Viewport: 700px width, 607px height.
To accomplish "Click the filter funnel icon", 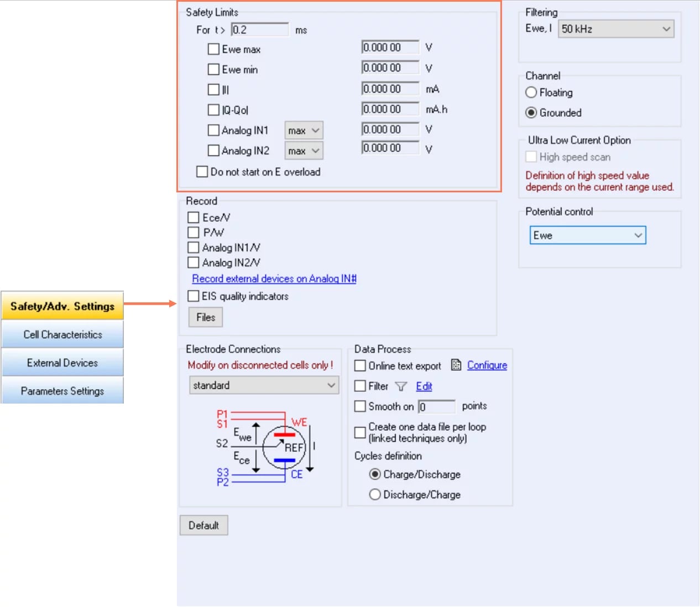I will pos(401,386).
